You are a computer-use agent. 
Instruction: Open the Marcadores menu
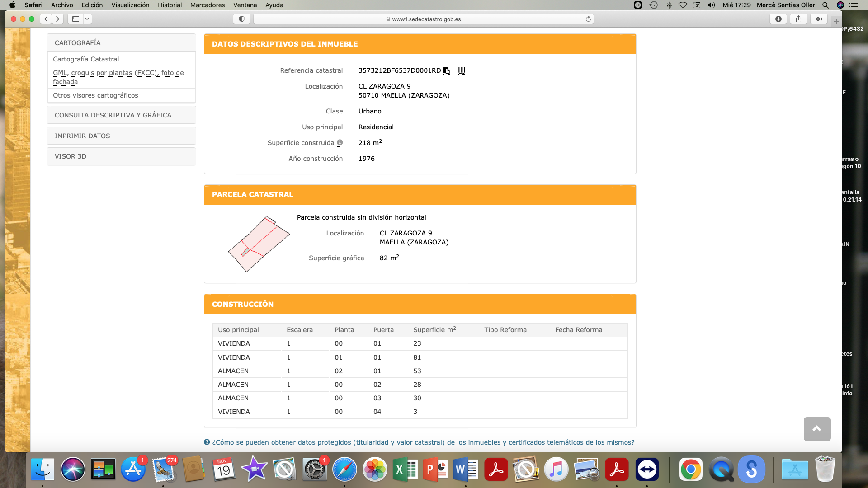207,5
